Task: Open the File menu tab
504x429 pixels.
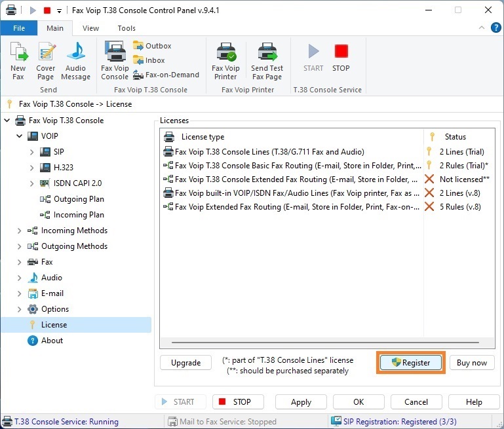Action: point(19,28)
